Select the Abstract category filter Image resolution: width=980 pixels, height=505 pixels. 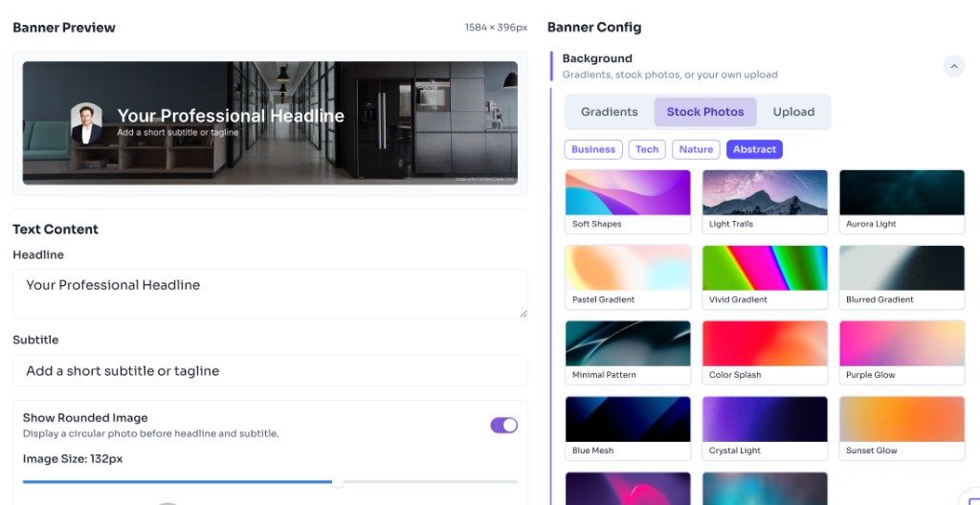(x=754, y=149)
